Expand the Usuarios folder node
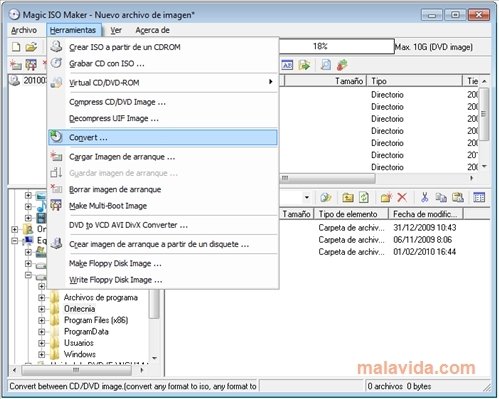499x399 pixels. click(42, 343)
